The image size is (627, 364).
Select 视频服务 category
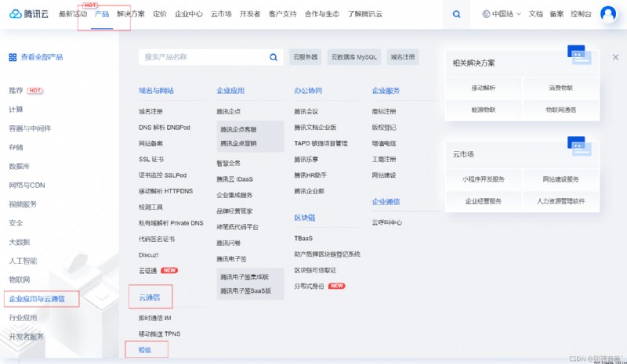[x=23, y=204]
